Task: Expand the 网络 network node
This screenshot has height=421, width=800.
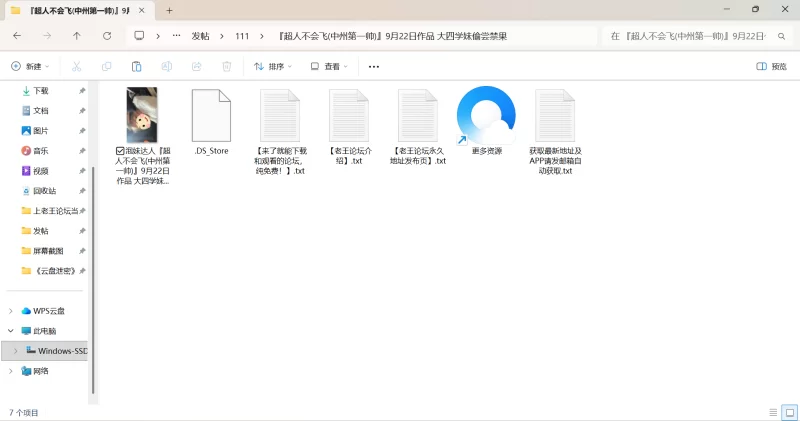Action: point(11,371)
